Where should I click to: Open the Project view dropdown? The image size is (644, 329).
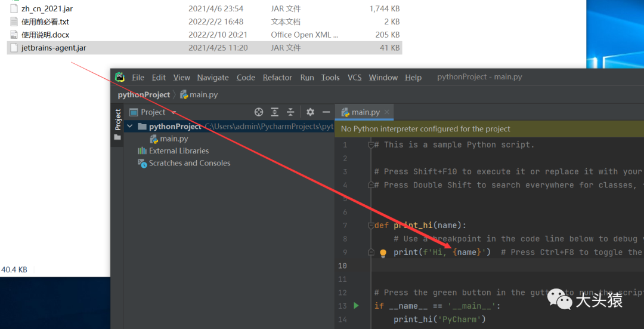point(174,112)
